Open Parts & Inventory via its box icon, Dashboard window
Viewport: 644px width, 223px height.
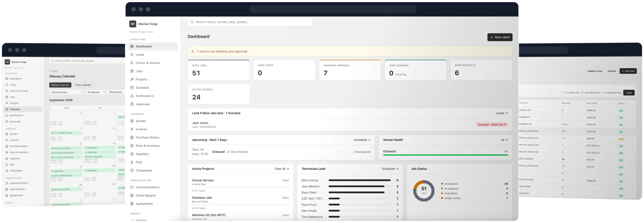click(x=132, y=146)
